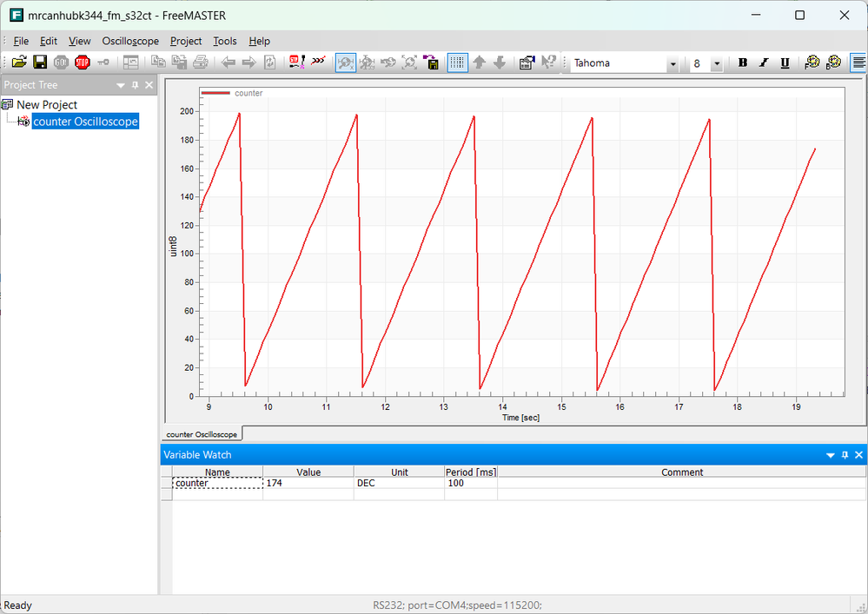Click the context help pointer icon

tap(548, 63)
